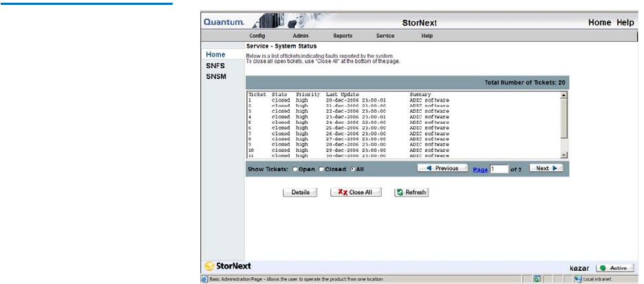
Task: Click the ticket list scroll down arrow
Action: coord(564,155)
